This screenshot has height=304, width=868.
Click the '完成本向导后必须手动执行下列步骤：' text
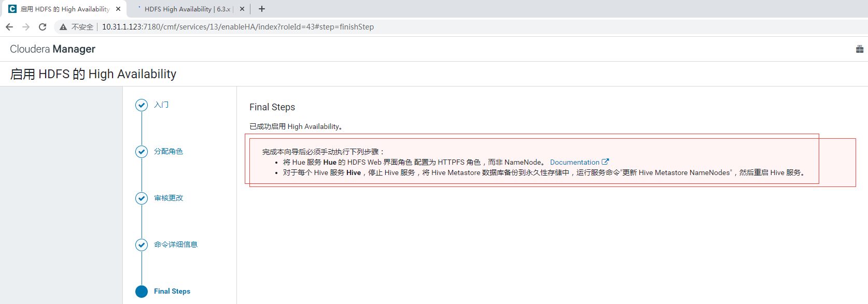(x=324, y=152)
